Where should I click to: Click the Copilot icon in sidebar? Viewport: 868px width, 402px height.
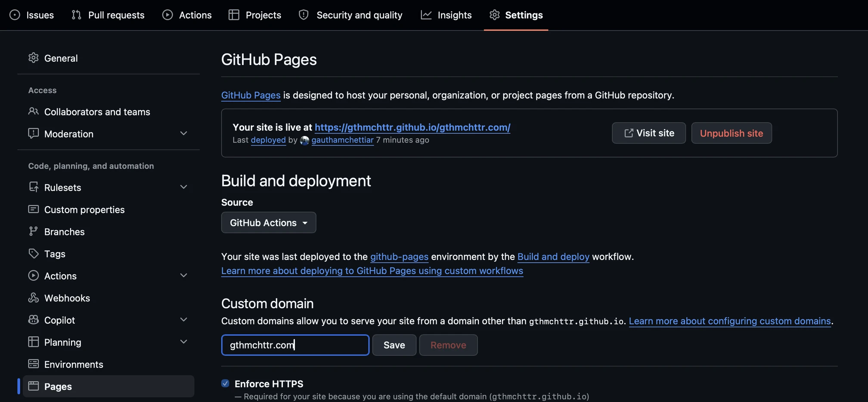click(34, 320)
